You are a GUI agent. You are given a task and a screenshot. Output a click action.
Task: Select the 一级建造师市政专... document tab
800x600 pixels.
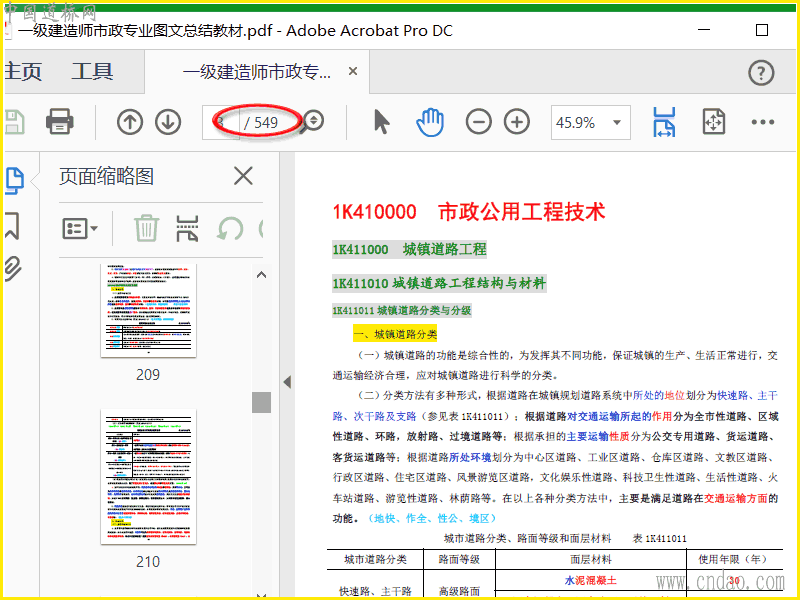257,72
